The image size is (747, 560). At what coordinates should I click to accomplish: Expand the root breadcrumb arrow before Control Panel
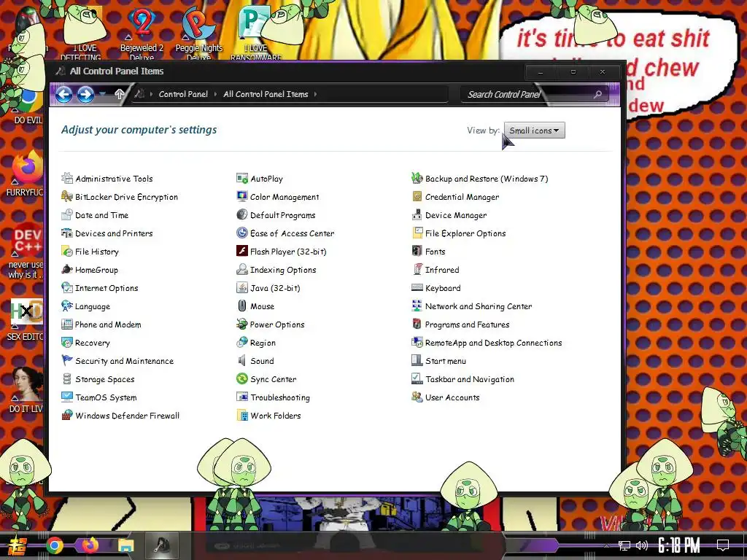pos(152,94)
